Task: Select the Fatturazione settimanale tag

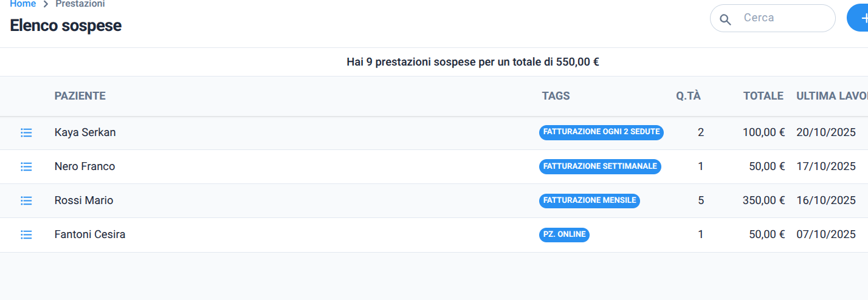Action: click(x=600, y=166)
